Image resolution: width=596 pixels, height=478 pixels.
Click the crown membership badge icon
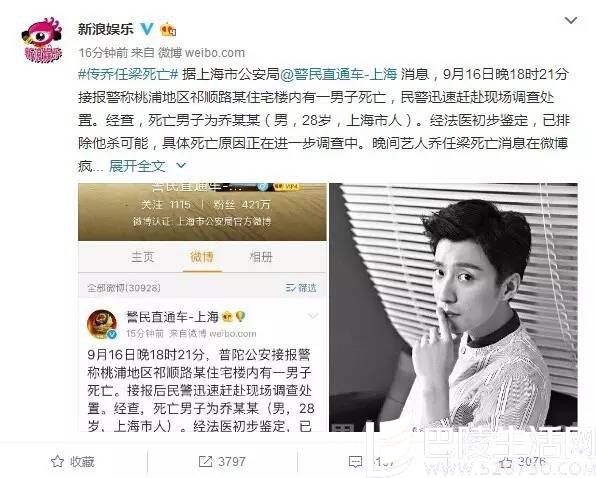point(168,29)
